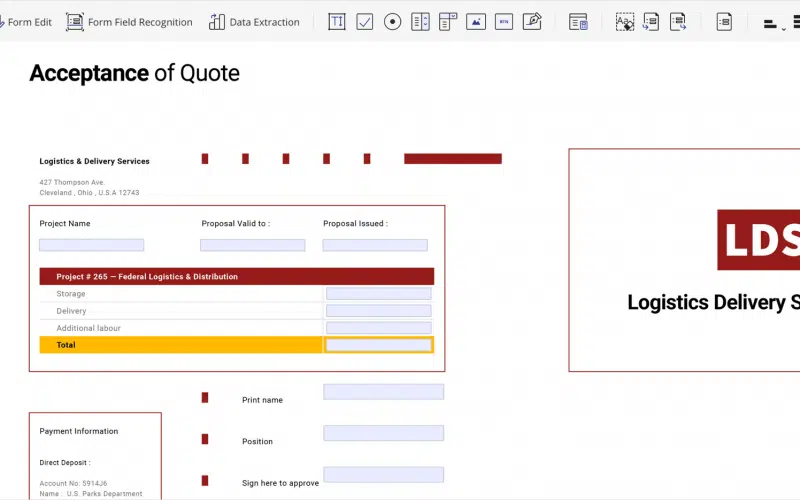This screenshot has height=500, width=800.
Task: Select the Push Button field tool
Action: coord(504,22)
